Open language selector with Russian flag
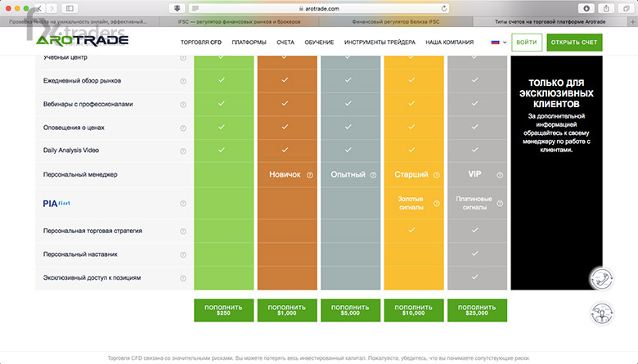The width and height of the screenshot is (638, 364). [499, 42]
